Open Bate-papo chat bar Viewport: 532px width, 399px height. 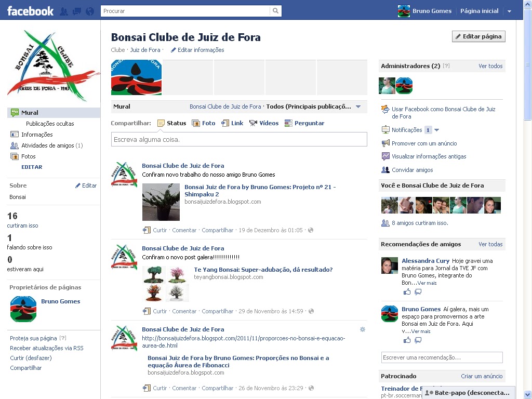(x=468, y=393)
